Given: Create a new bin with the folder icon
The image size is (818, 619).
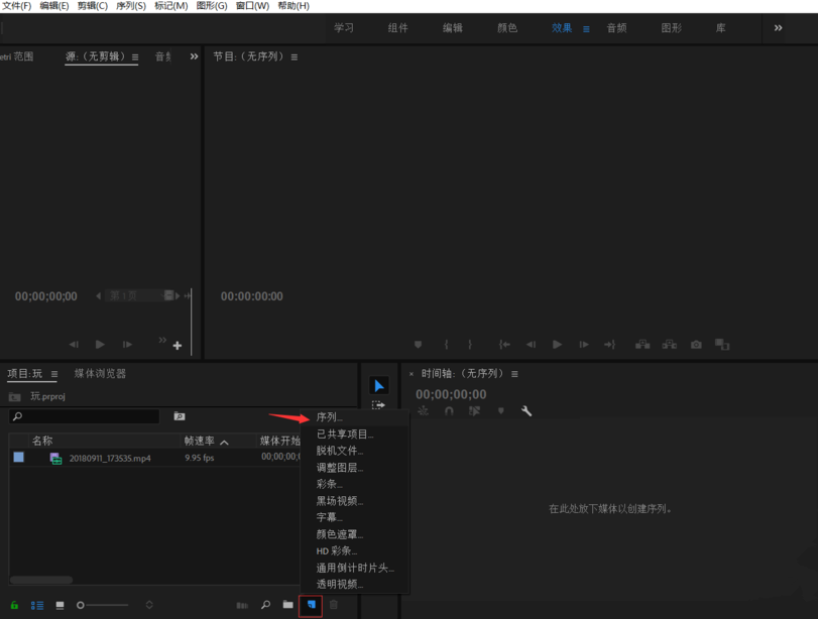Looking at the screenshot, I should point(287,604).
